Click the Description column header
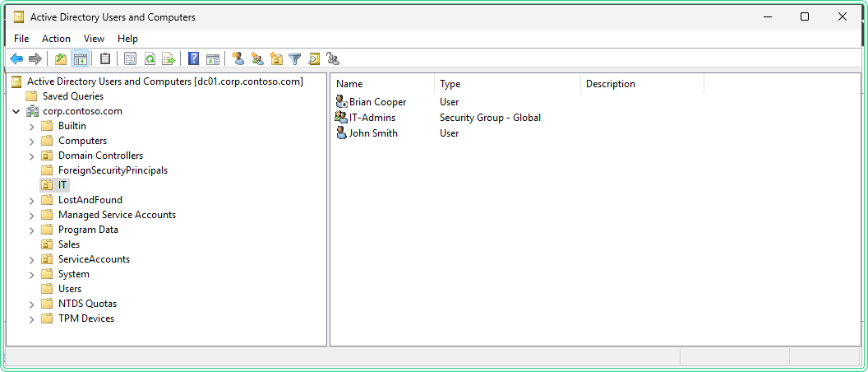Image resolution: width=868 pixels, height=372 pixels. (642, 84)
